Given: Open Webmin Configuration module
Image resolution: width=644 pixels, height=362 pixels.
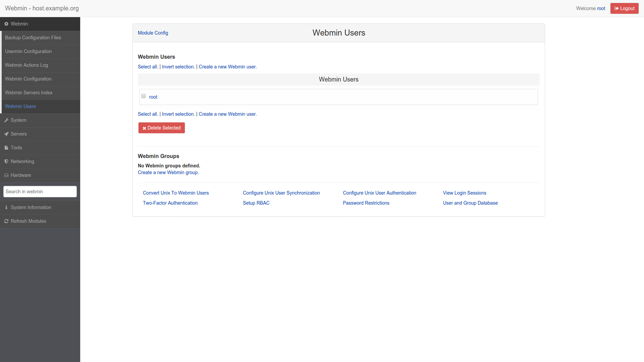Looking at the screenshot, I should pos(41,79).
